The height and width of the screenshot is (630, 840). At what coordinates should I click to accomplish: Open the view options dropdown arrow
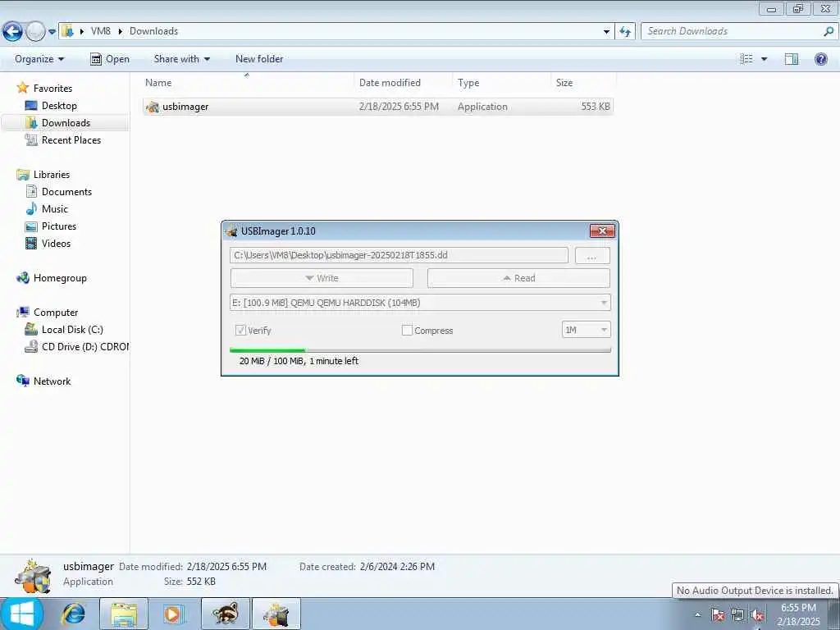pos(764,59)
